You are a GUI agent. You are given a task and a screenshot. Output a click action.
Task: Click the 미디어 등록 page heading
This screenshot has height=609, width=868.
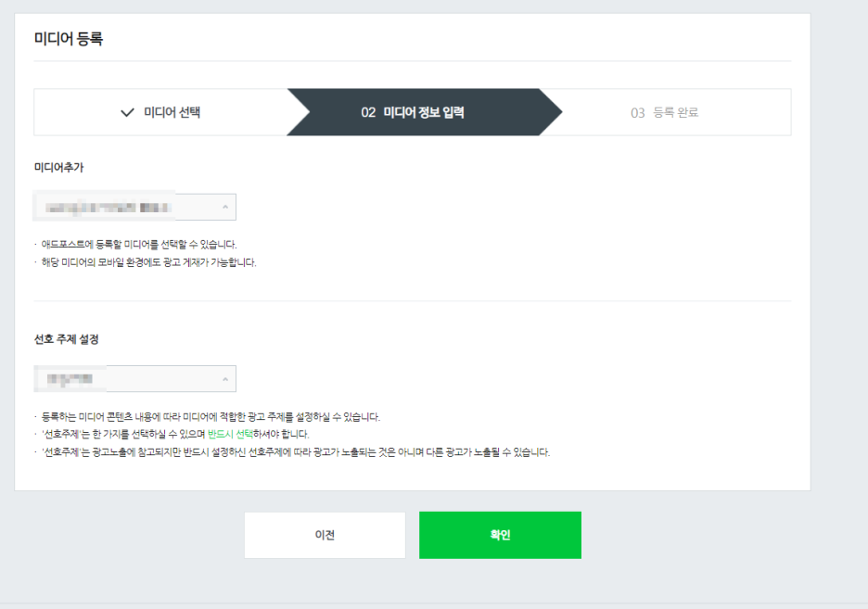click(x=69, y=39)
